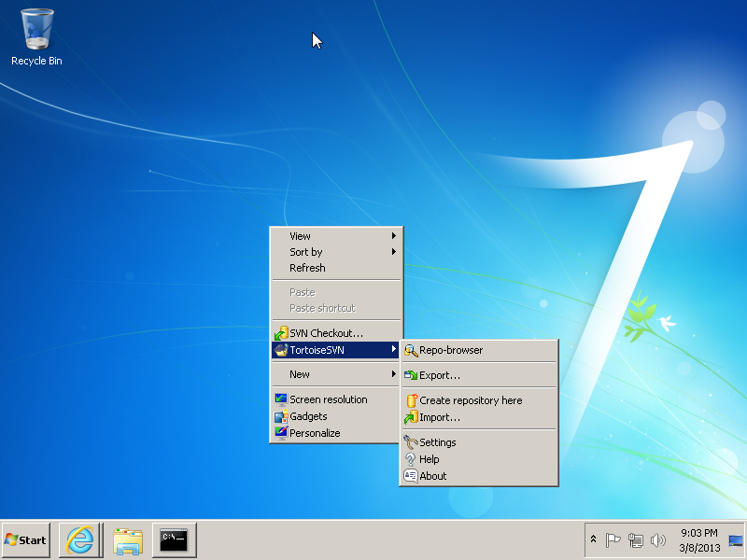The width and height of the screenshot is (747, 560).
Task: Choose Import... in TortoiseSVN submenu
Action: click(x=479, y=417)
